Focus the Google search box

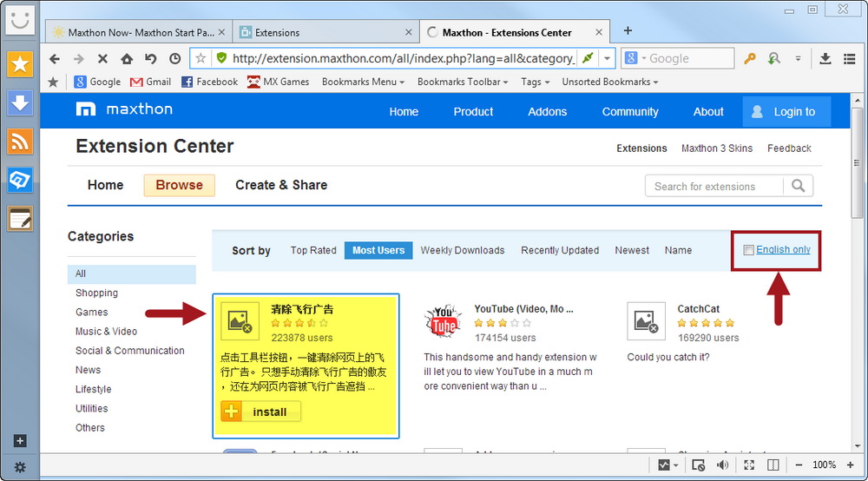[689, 58]
